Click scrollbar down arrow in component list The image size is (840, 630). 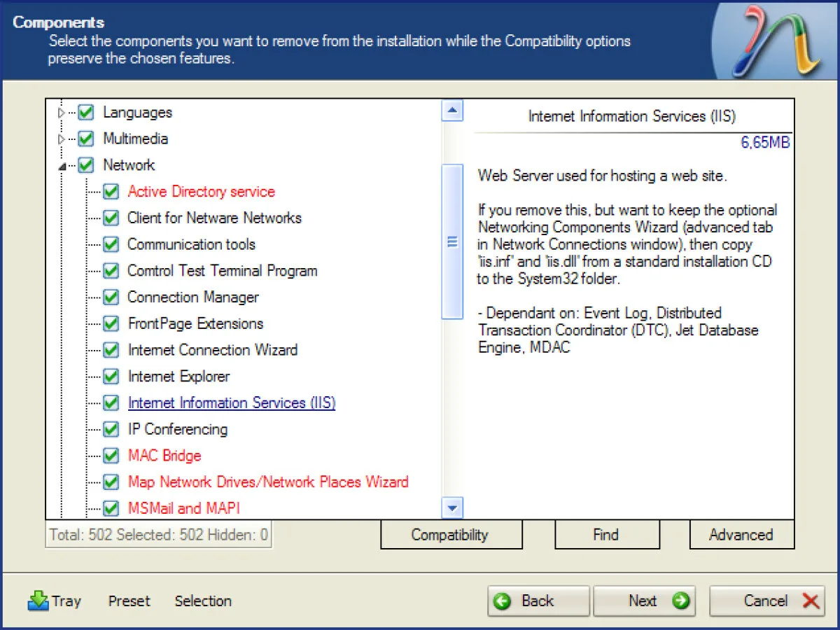453,508
